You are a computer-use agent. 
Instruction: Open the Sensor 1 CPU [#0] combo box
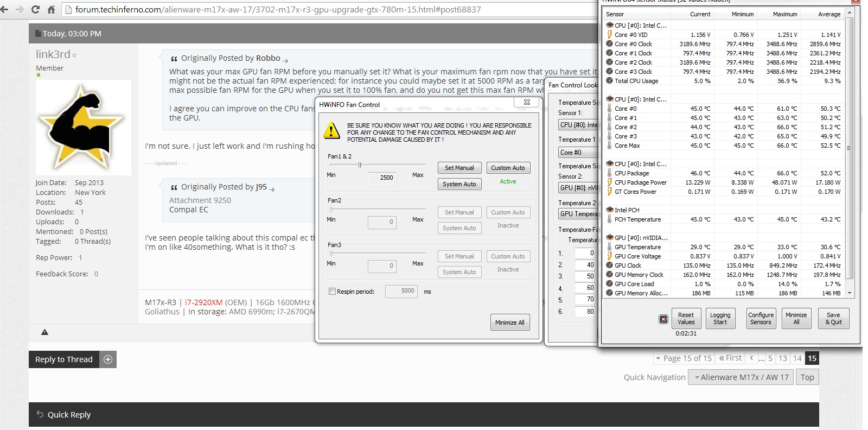[x=578, y=125]
